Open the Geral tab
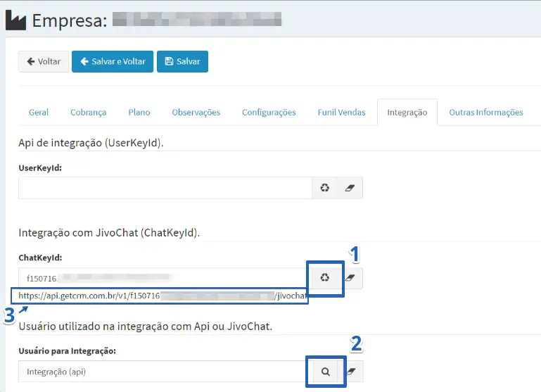Image resolution: width=541 pixels, height=392 pixels. tap(39, 112)
